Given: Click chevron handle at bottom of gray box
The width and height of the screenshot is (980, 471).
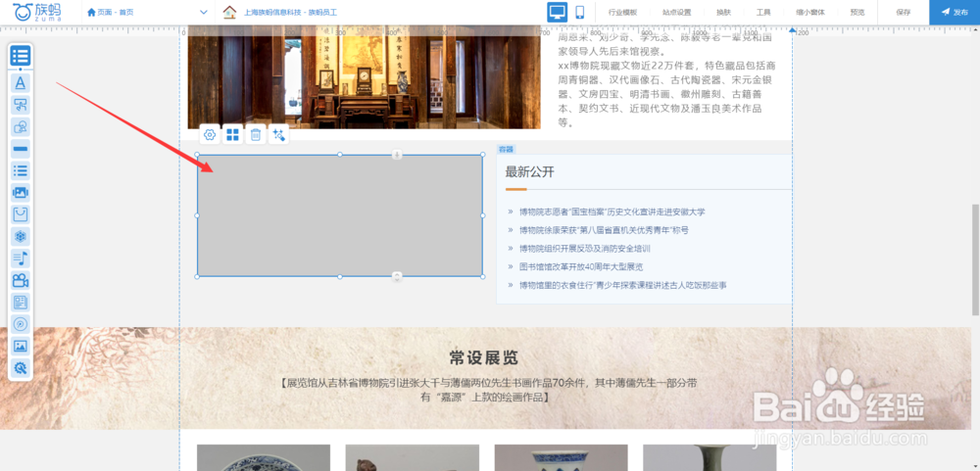Looking at the screenshot, I should tap(397, 276).
